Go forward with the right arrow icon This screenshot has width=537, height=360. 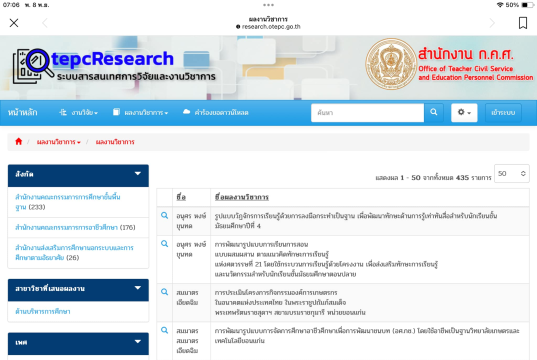tap(492, 23)
